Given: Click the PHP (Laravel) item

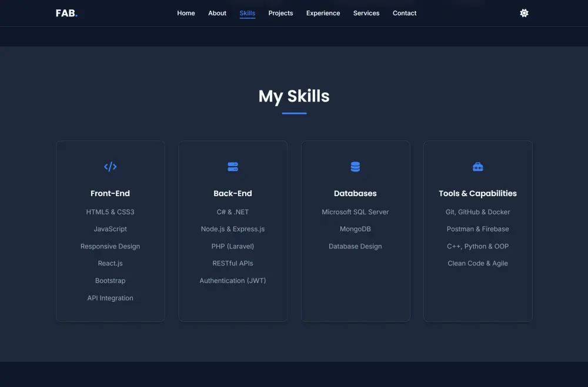Looking at the screenshot, I should [x=232, y=246].
